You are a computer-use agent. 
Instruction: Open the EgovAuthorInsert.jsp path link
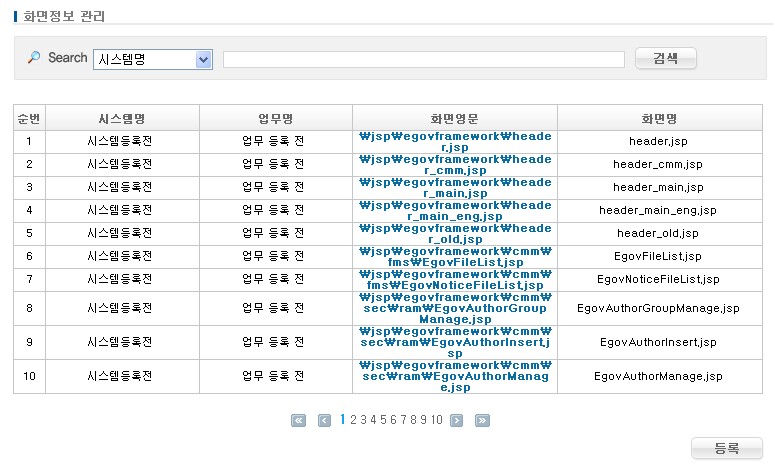click(454, 342)
